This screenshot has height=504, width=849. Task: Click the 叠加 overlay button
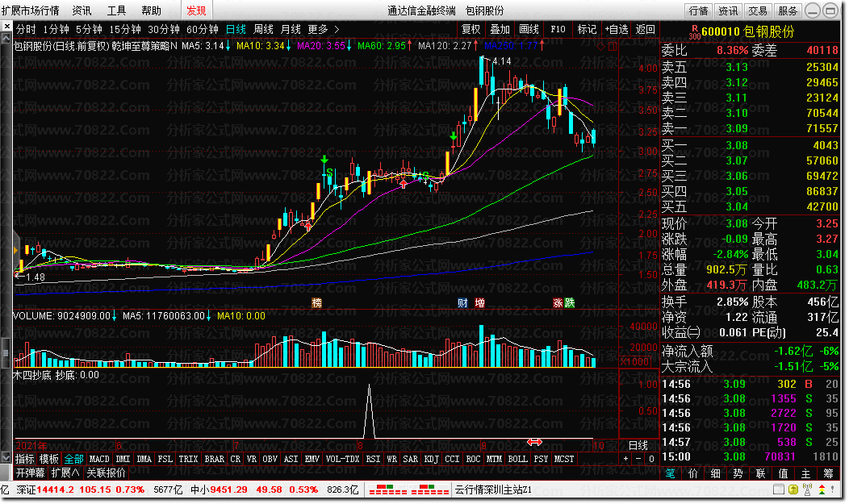click(x=500, y=29)
